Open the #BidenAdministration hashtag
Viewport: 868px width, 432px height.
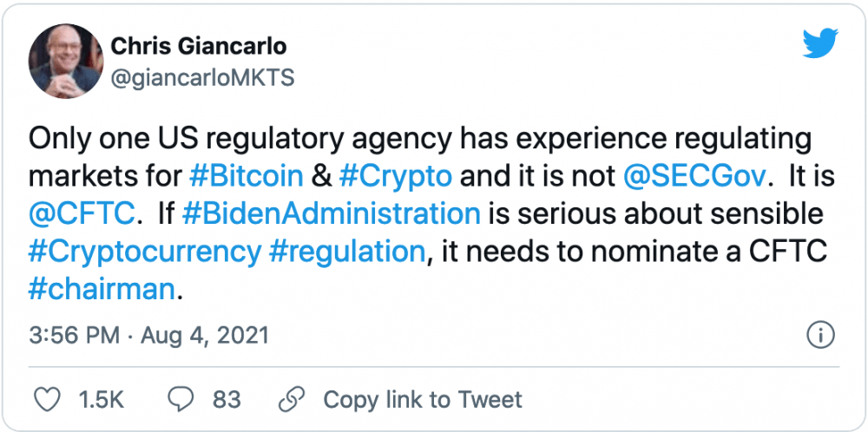tap(332, 213)
